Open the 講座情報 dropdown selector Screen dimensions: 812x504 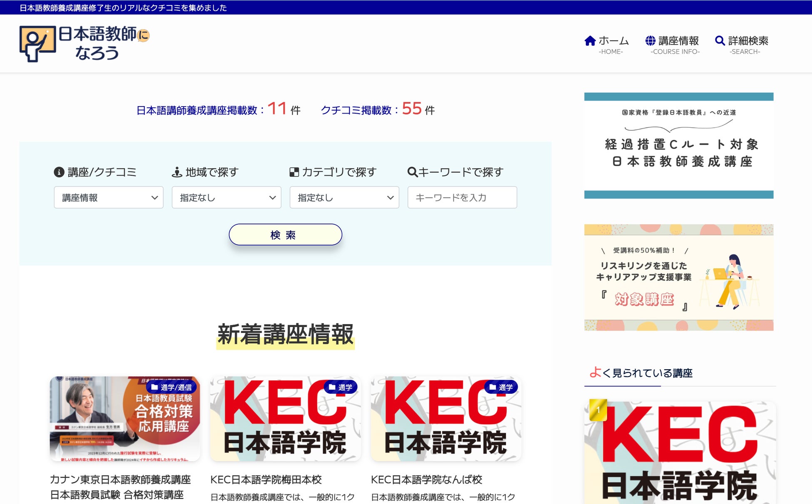click(108, 198)
